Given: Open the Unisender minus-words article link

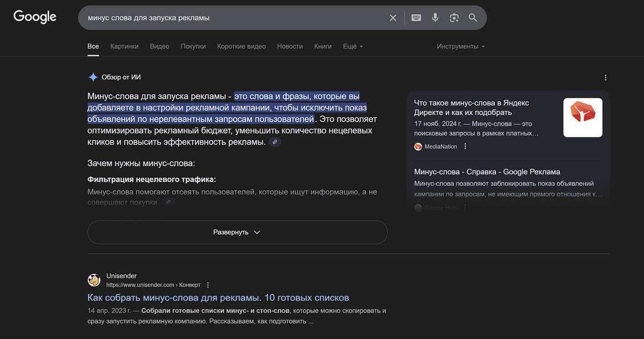Looking at the screenshot, I should pyautogui.click(x=218, y=298).
